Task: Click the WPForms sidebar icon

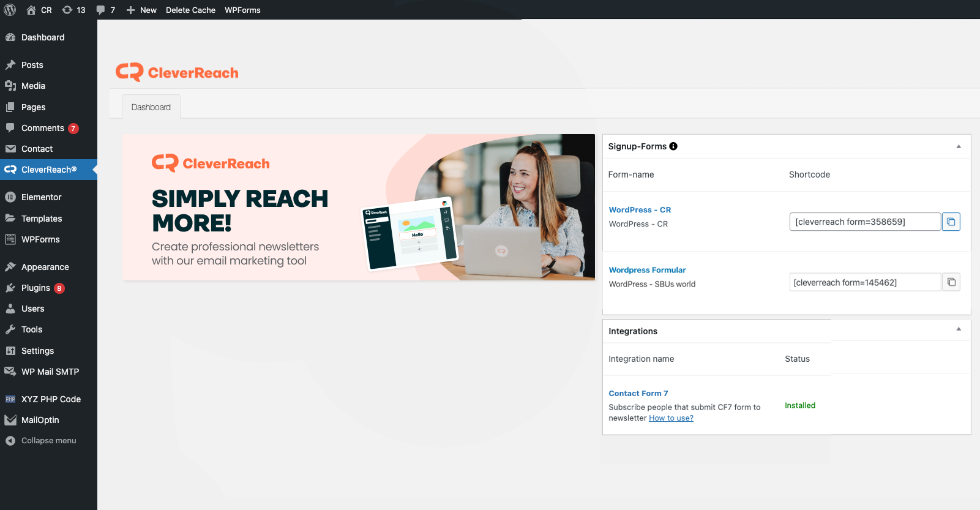Action: (10, 239)
